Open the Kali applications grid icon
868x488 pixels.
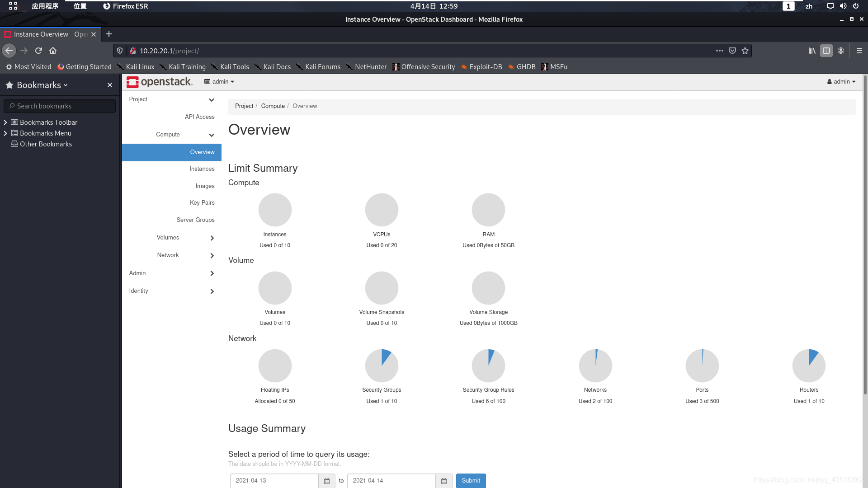pos(13,6)
